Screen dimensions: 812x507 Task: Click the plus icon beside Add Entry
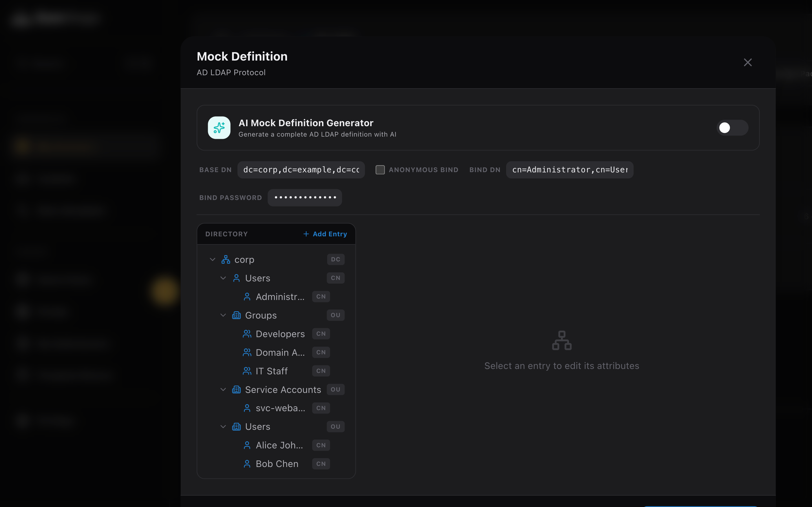pos(306,234)
